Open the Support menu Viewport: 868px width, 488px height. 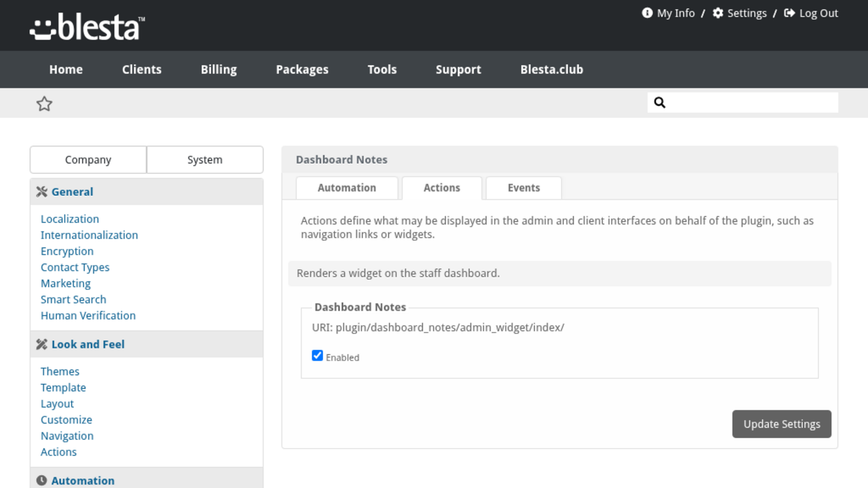pyautogui.click(x=458, y=69)
